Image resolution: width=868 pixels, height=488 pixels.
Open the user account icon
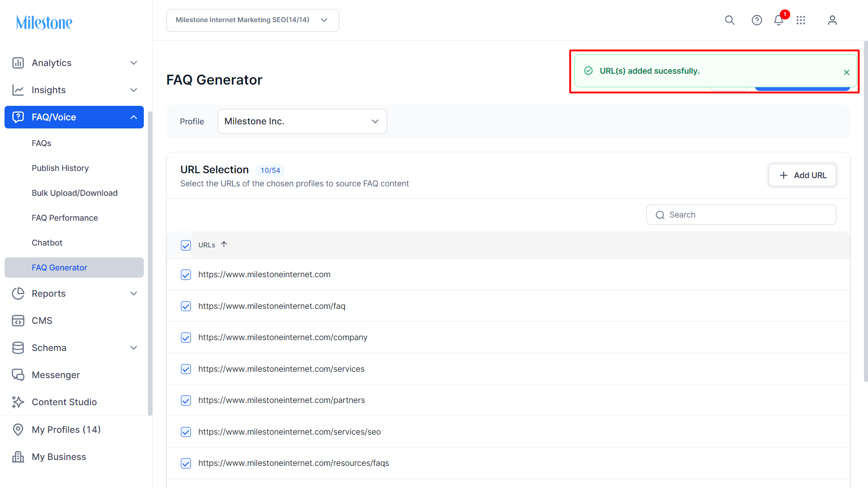[x=832, y=20]
